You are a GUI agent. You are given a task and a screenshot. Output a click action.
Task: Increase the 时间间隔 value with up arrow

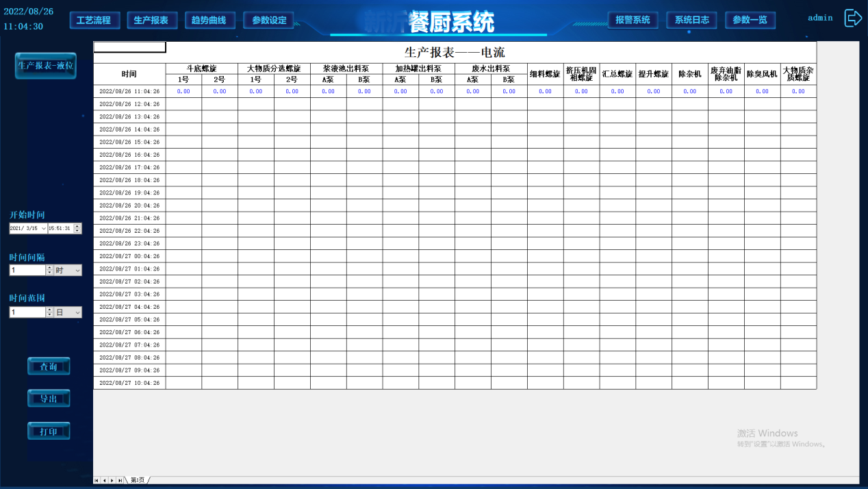click(x=49, y=268)
